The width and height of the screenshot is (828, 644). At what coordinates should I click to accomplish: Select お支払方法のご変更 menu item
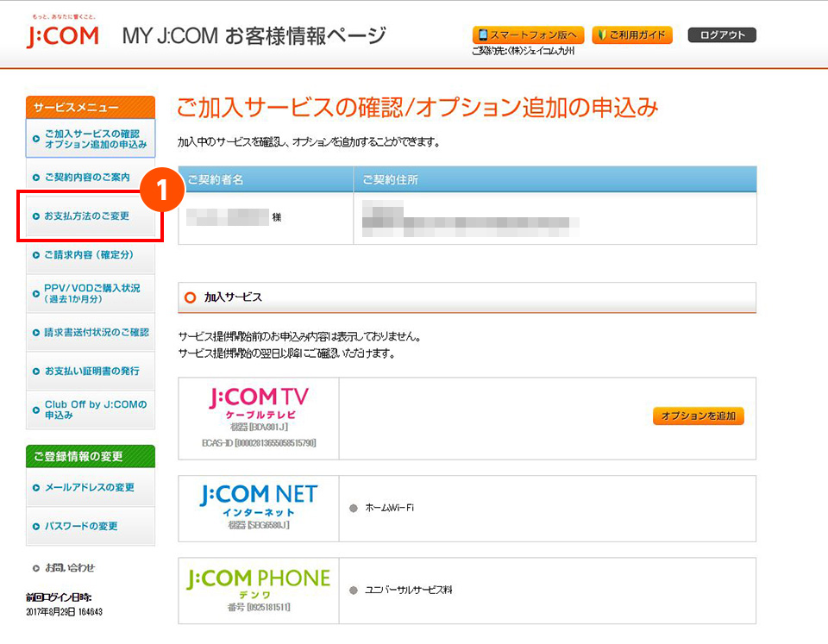click(x=91, y=216)
